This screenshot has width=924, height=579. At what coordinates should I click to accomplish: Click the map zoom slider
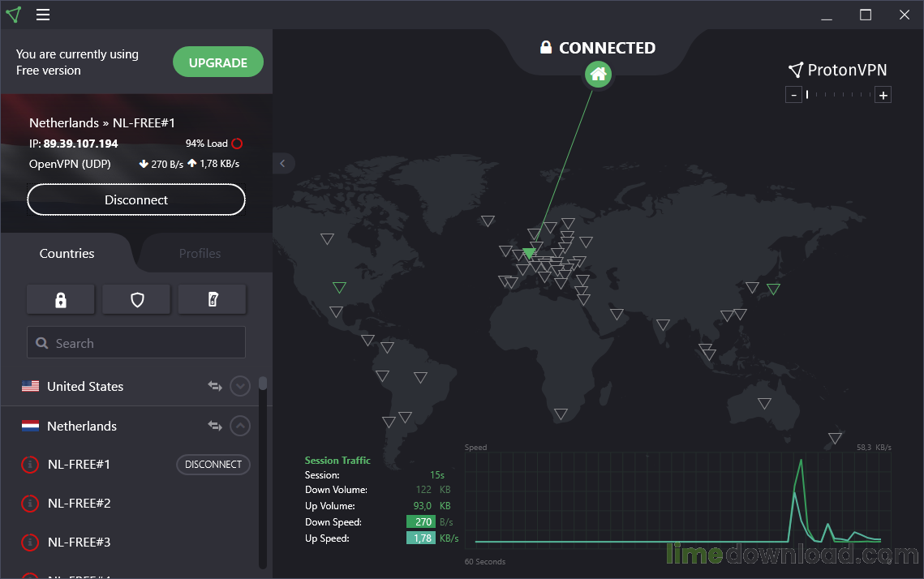838,94
